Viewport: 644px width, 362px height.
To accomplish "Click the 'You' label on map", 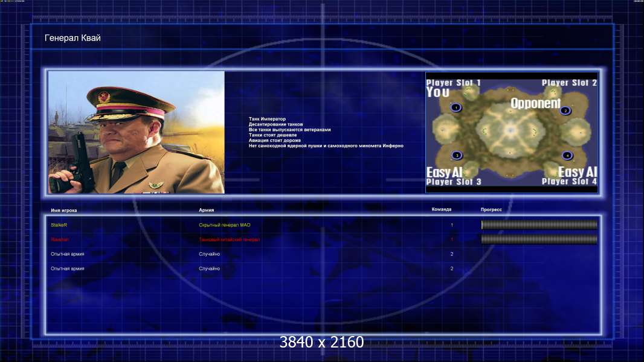I will pos(438,92).
